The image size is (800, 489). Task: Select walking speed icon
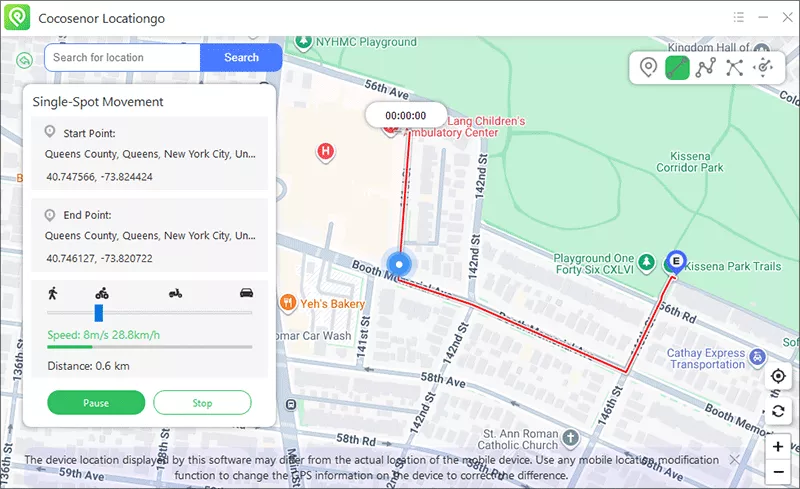pyautogui.click(x=52, y=294)
